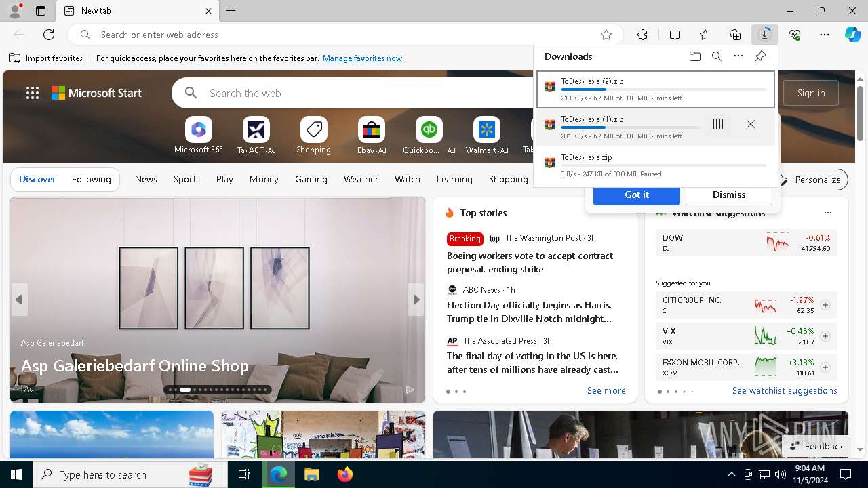This screenshot has width=868, height=488.
Task: Open Microsoft 365 shortcut
Action: pyautogui.click(x=199, y=136)
